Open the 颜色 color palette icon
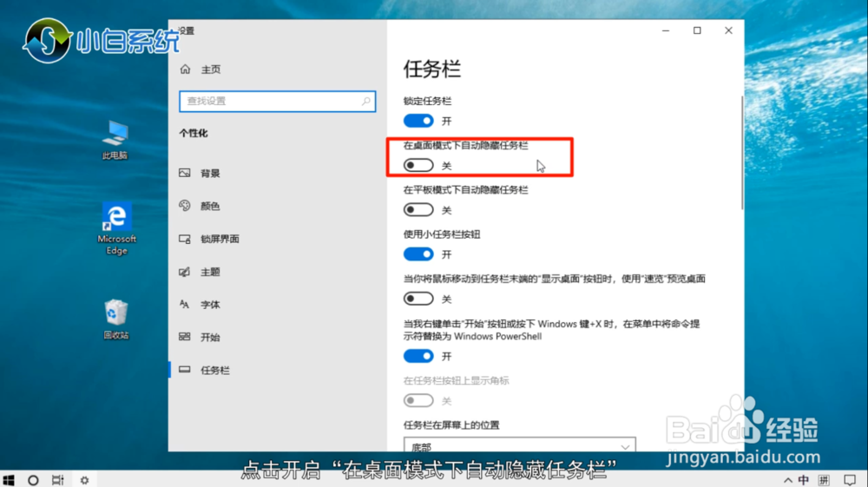Screen dimensions: 868x487 coord(185,206)
